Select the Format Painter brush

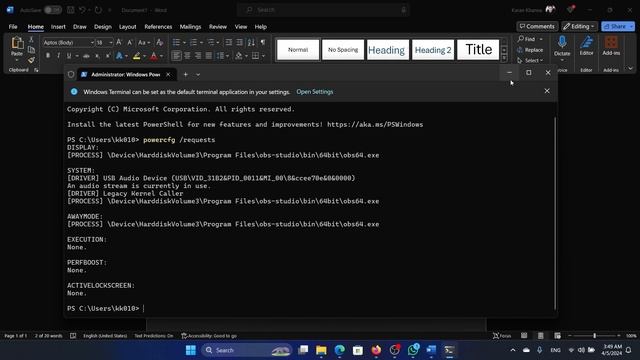pyautogui.click(x=31, y=60)
